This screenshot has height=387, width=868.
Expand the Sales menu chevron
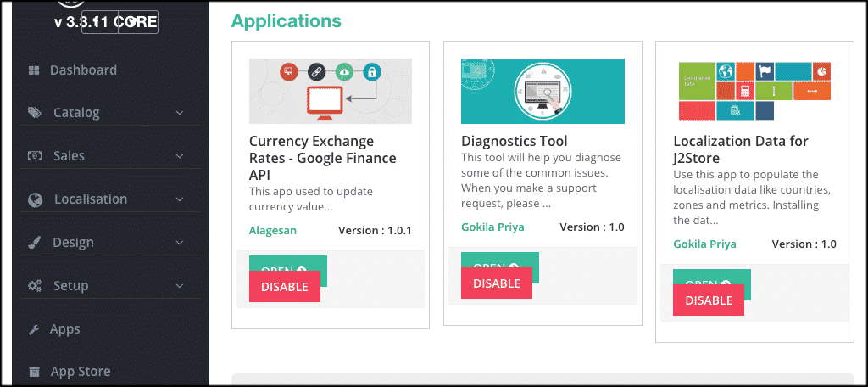click(180, 156)
